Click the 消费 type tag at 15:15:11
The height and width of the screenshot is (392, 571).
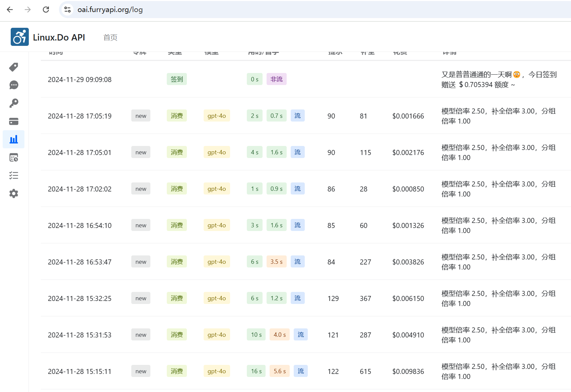177,371
